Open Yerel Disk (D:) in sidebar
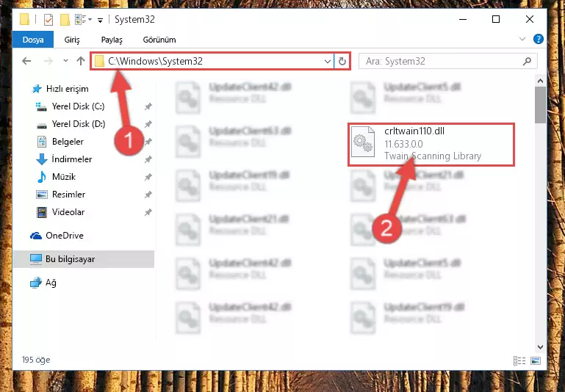 tap(78, 124)
